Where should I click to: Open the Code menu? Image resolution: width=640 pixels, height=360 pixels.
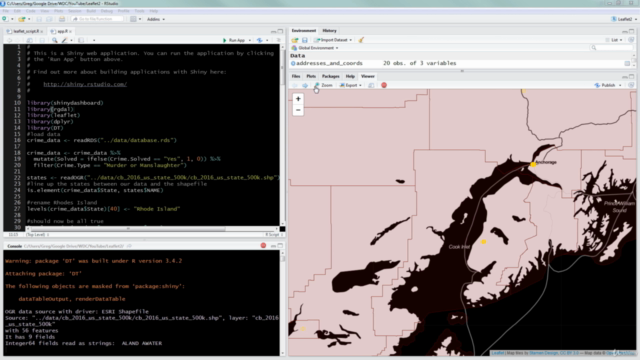click(31, 11)
